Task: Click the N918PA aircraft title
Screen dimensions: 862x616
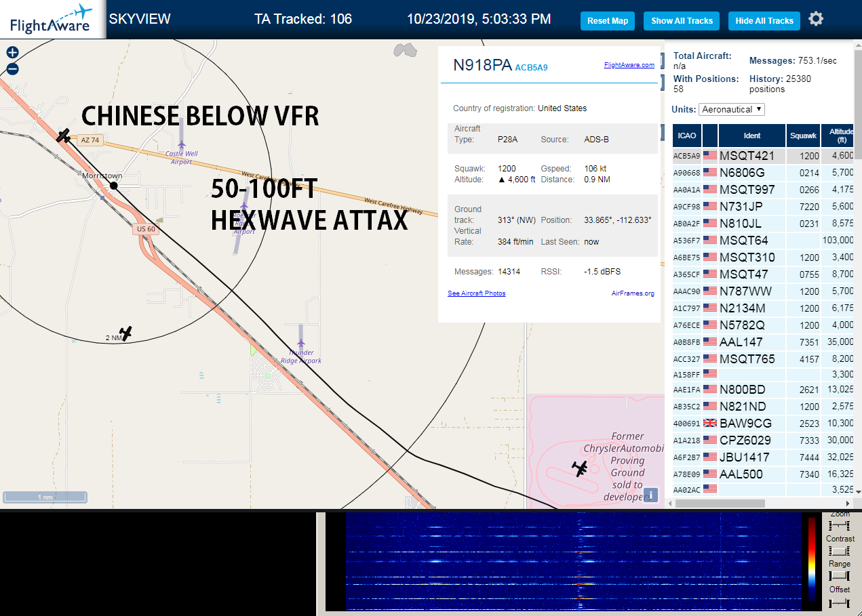Action: pos(482,66)
